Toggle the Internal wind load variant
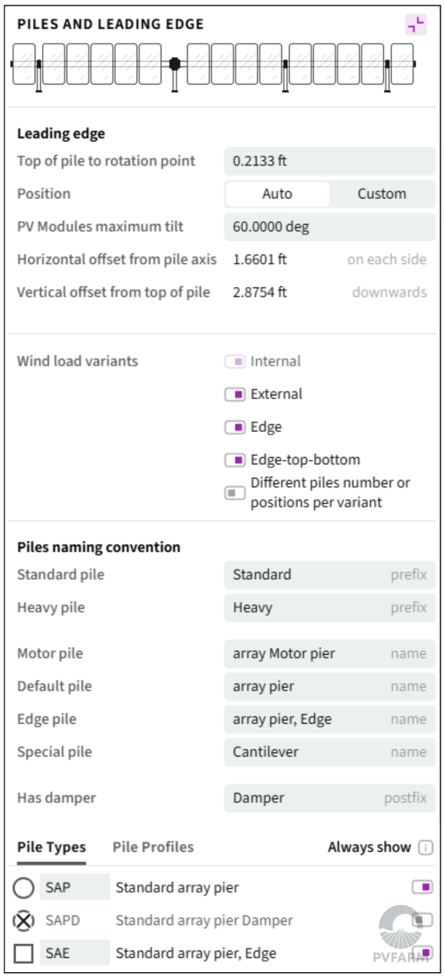445x980 pixels. [x=234, y=362]
